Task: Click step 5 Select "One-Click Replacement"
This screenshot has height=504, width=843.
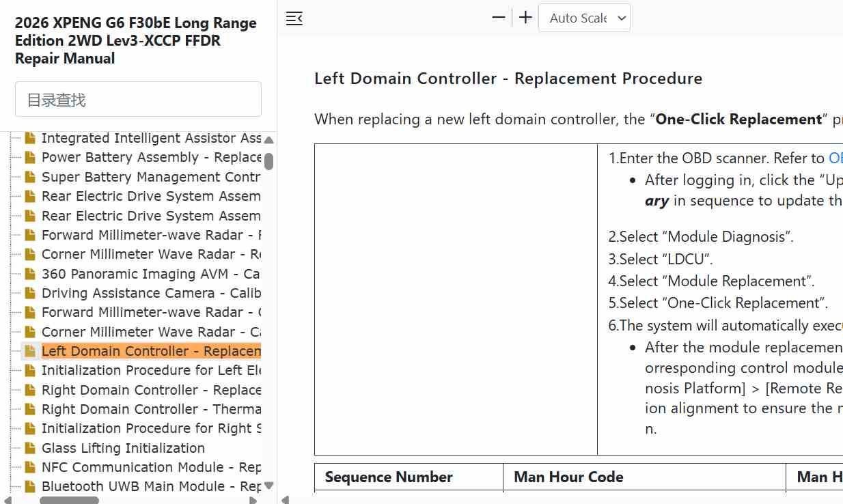Action: coord(718,303)
